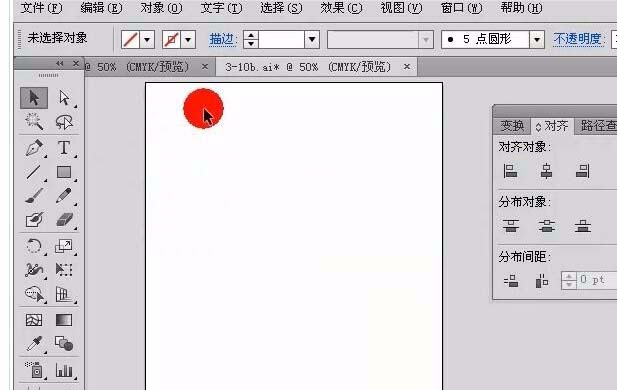The image size is (617, 390).
Task: Select the Rotate tool
Action: coord(34,246)
